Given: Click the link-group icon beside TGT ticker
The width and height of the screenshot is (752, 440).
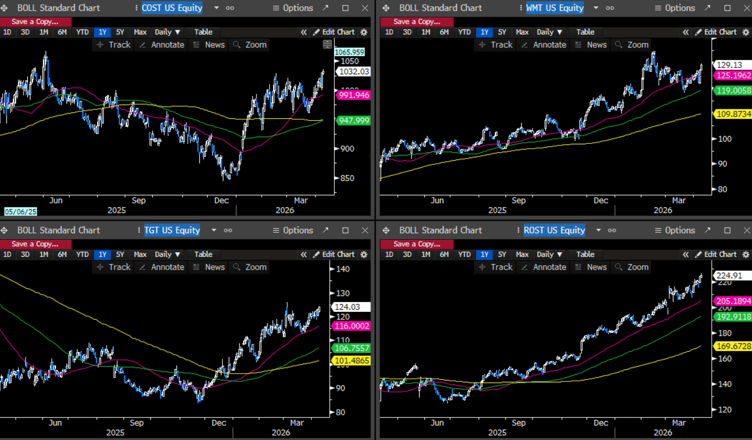Looking at the screenshot, I should pos(228,230).
